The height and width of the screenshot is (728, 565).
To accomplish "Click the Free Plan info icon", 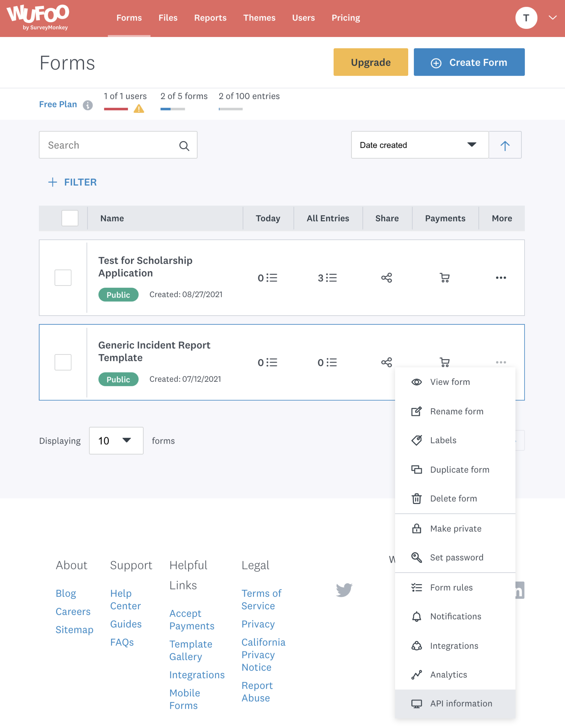I will click(x=88, y=105).
